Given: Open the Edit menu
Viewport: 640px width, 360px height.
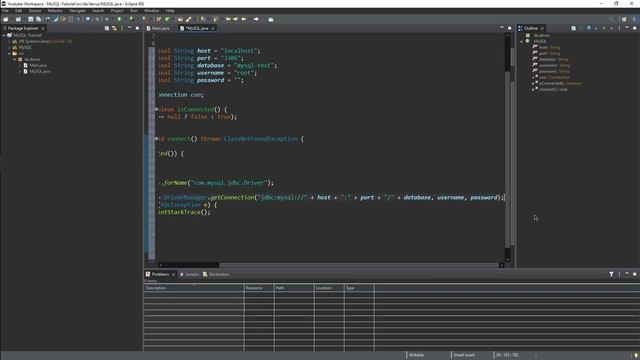Looking at the screenshot, I should click(19, 11).
